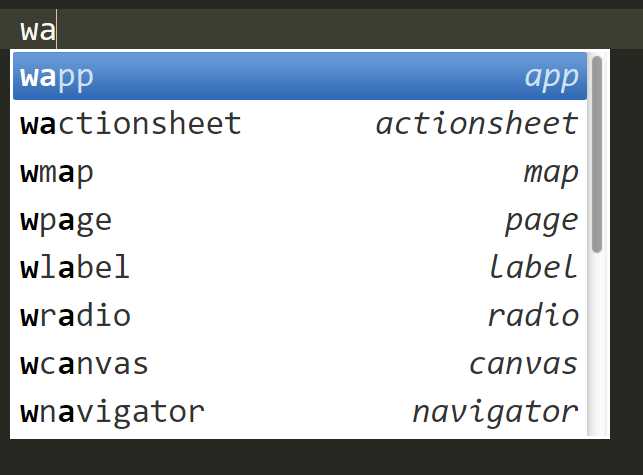Click the italic 'page' description text

click(542, 222)
